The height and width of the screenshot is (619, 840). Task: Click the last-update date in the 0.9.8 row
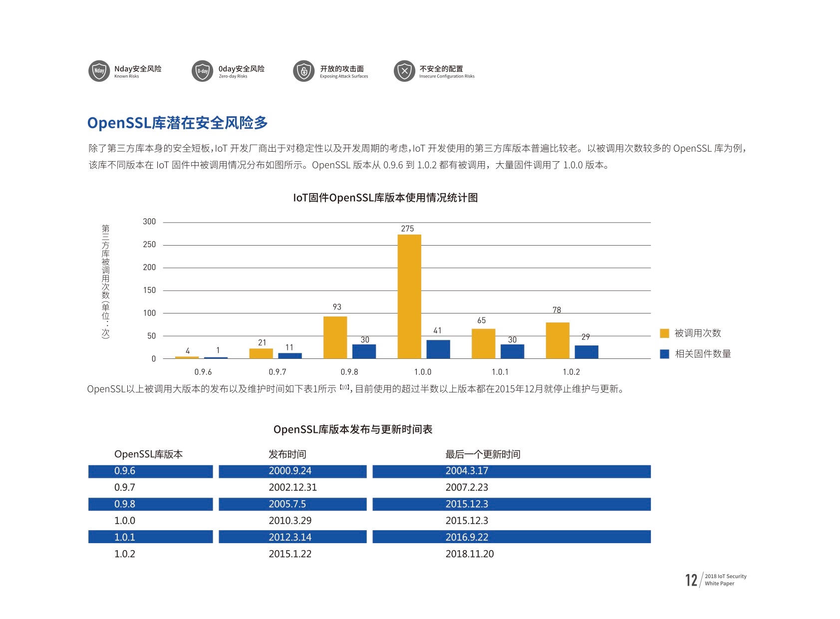(467, 504)
